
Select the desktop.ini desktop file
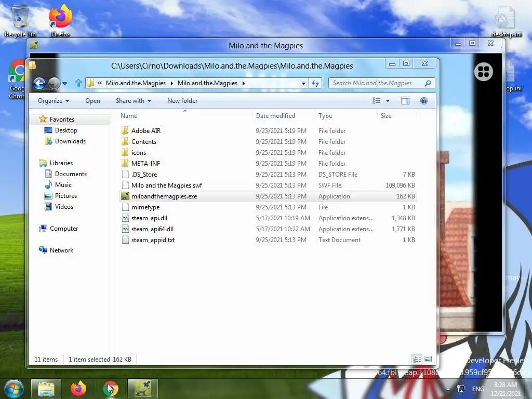coord(506,21)
